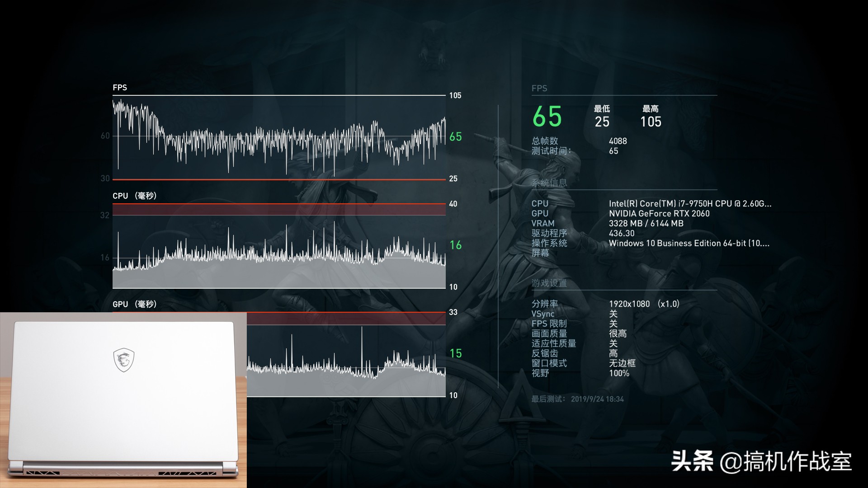
Task: Click the 头条 @搞机作战室 watermark
Action: (761, 462)
